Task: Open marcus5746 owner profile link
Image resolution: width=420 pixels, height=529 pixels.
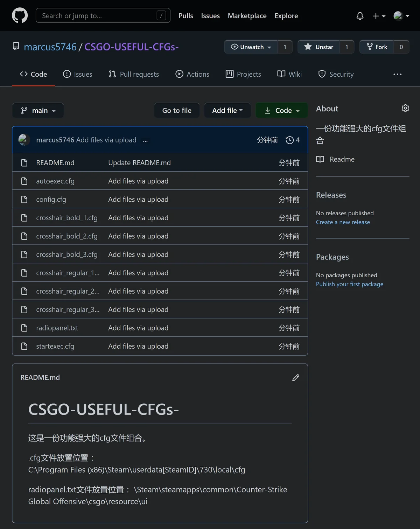Action: 50,47
